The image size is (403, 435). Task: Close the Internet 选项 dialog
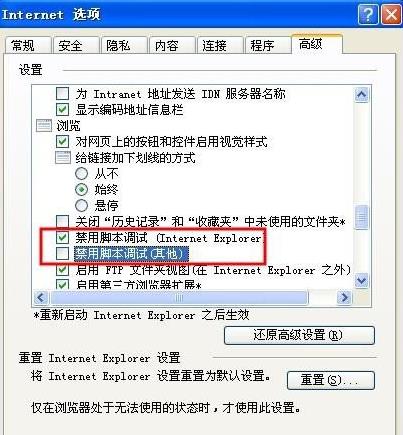coord(390,15)
